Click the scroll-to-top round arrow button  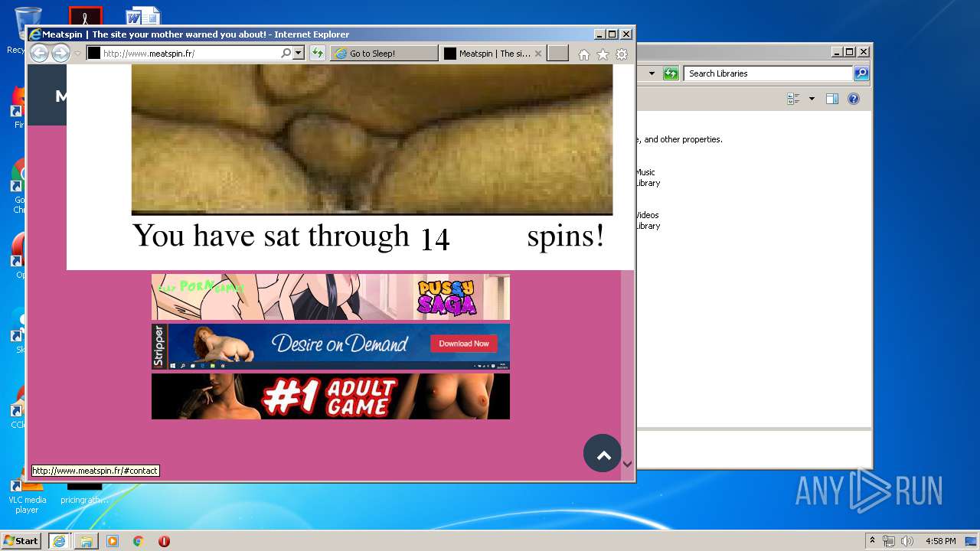pos(603,453)
